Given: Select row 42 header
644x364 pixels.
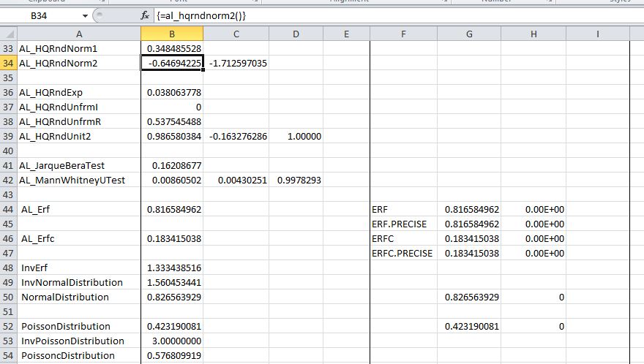Looking at the screenshot, I should click(8, 181).
